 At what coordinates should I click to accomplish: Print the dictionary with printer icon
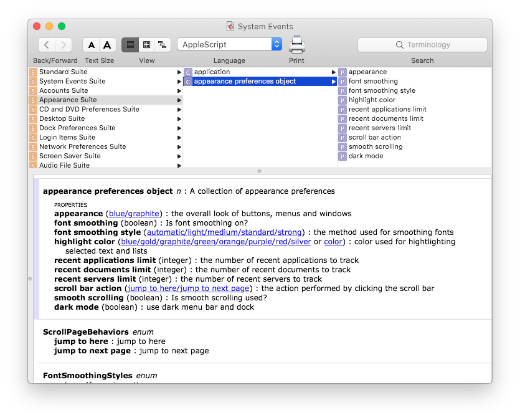(x=296, y=45)
